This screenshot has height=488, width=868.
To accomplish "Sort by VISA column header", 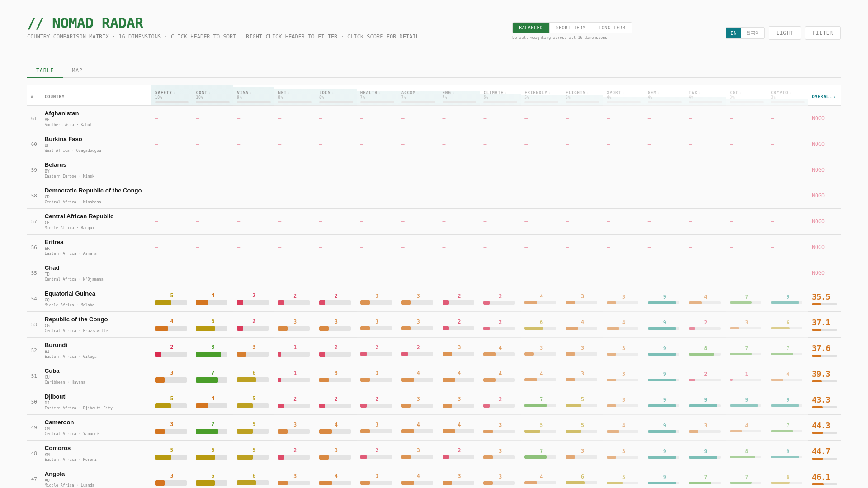I will point(243,93).
